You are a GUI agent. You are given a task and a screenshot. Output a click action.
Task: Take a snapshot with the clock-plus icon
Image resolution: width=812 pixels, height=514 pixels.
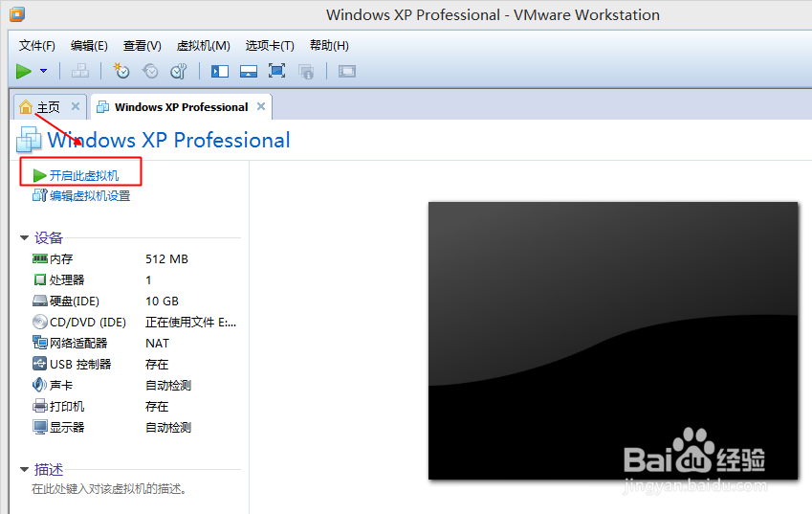click(x=121, y=71)
